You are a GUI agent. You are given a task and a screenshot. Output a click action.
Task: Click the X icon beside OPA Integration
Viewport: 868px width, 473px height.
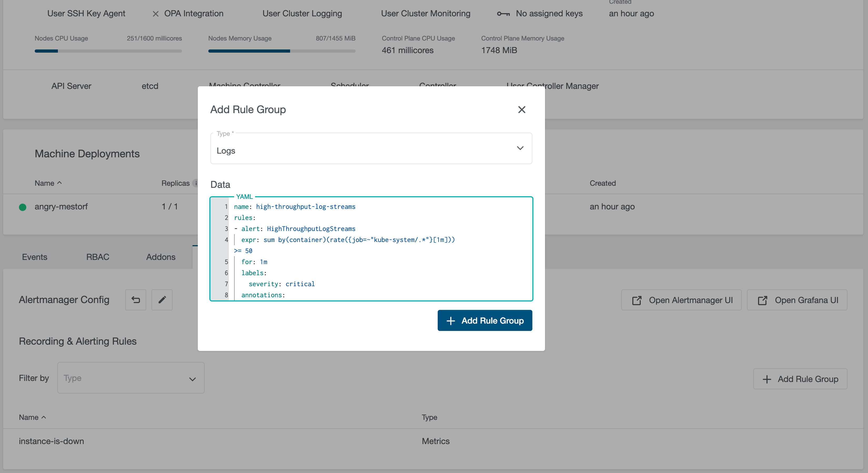coord(155,14)
